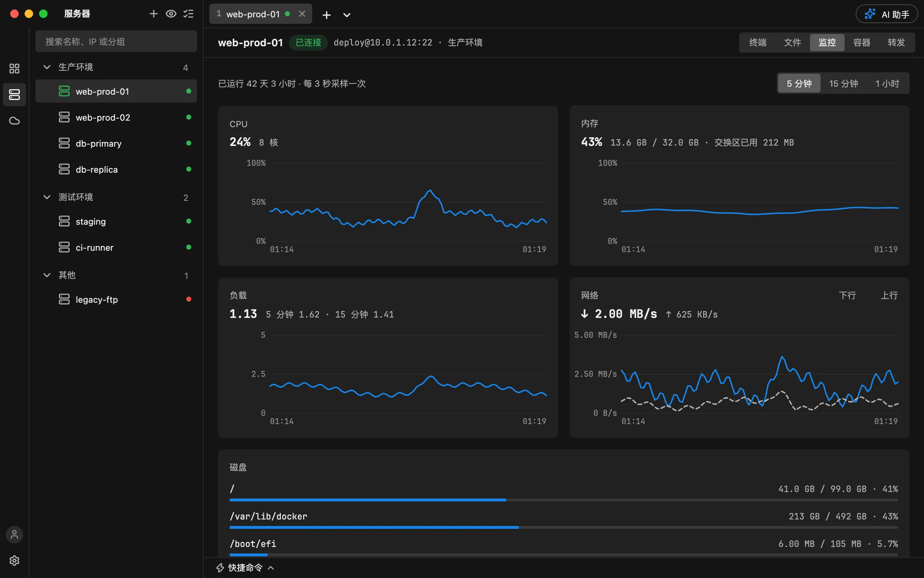Select legacy-ftp server
Viewport: 924px width, 578px height.
pos(116,299)
